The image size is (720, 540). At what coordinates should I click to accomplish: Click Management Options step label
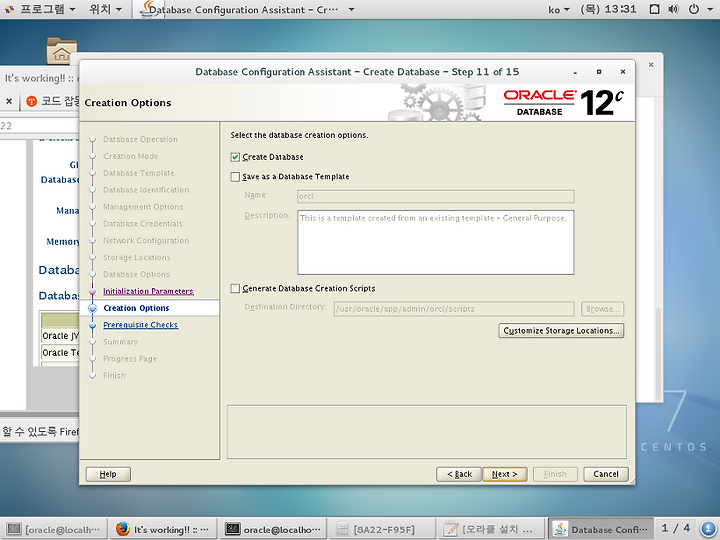[x=143, y=207]
